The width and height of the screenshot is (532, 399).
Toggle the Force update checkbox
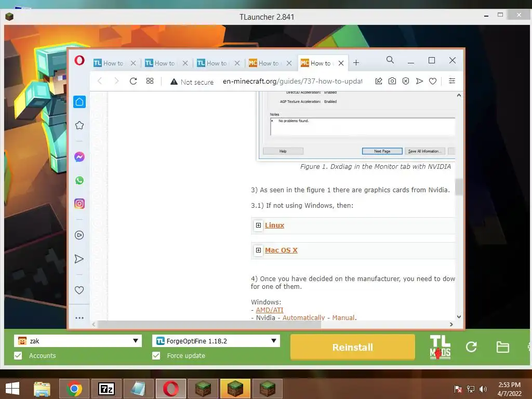156,355
